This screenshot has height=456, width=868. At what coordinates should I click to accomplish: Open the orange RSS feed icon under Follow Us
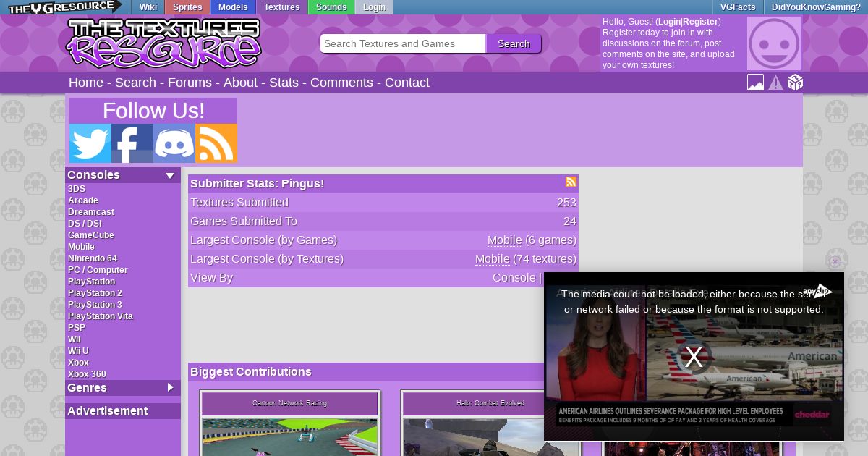point(216,143)
